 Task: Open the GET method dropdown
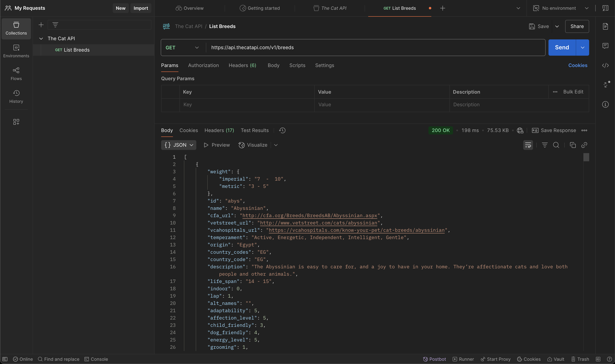[x=182, y=48]
